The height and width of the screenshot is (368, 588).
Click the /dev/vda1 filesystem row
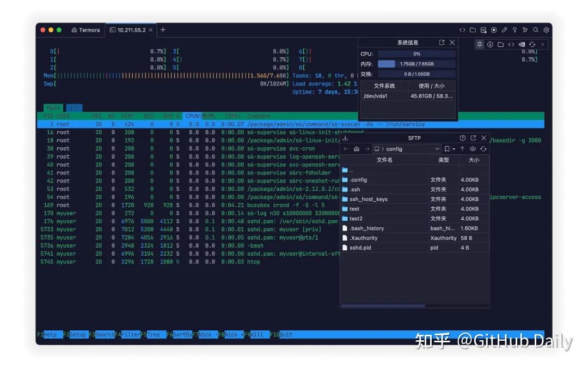click(408, 96)
